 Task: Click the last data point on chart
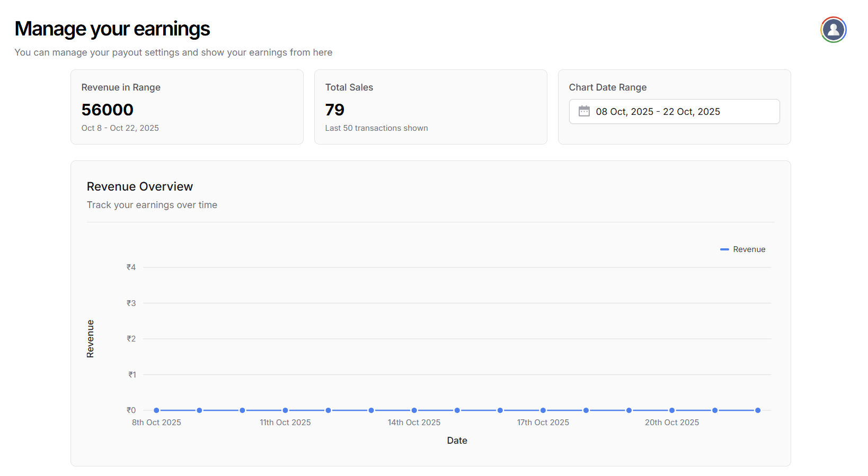point(758,410)
